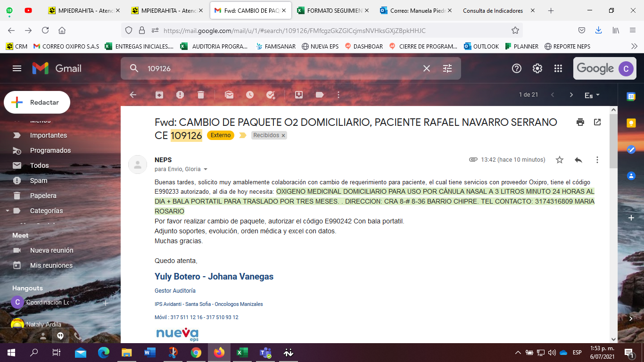Click the back to search results arrow
The width and height of the screenshot is (644, 362).
(x=133, y=95)
